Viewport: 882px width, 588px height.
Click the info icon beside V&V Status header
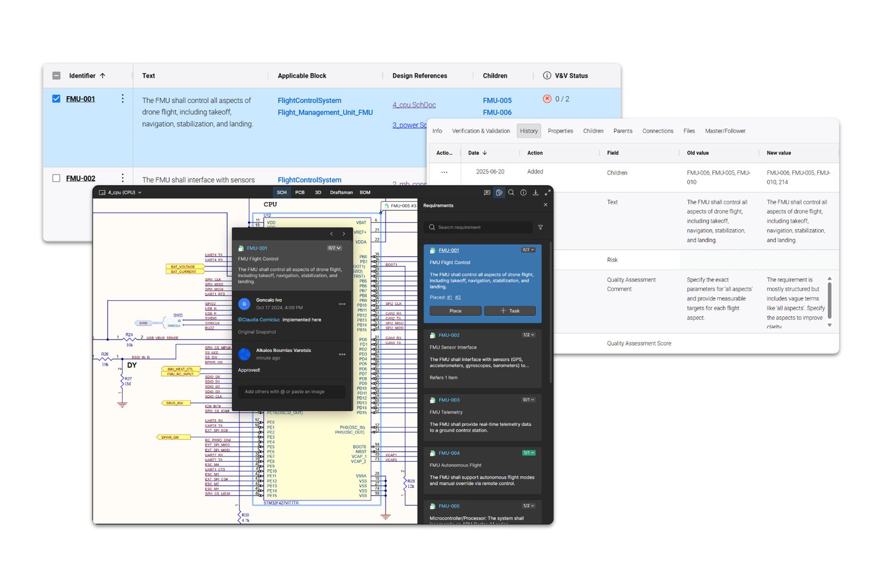[x=547, y=76]
